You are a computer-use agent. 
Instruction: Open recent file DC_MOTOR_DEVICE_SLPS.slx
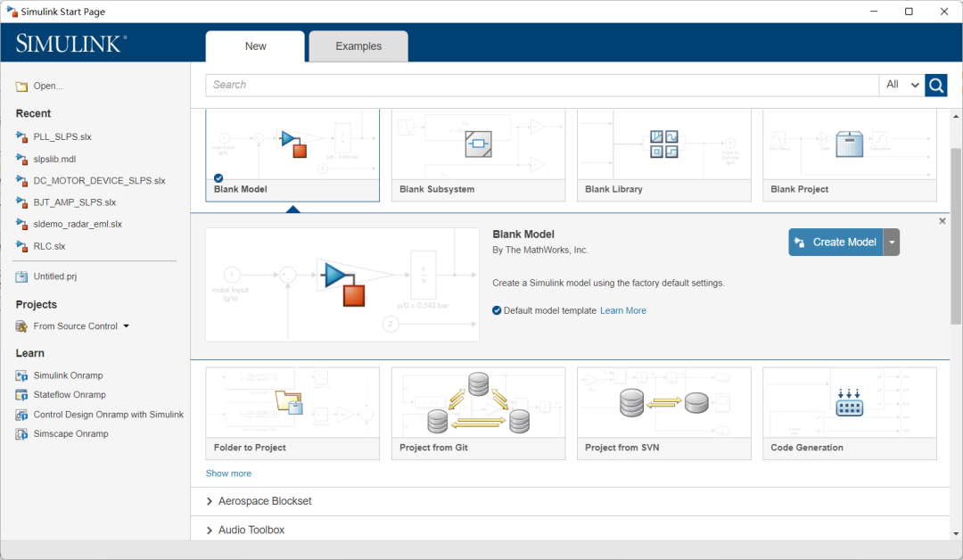(100, 180)
